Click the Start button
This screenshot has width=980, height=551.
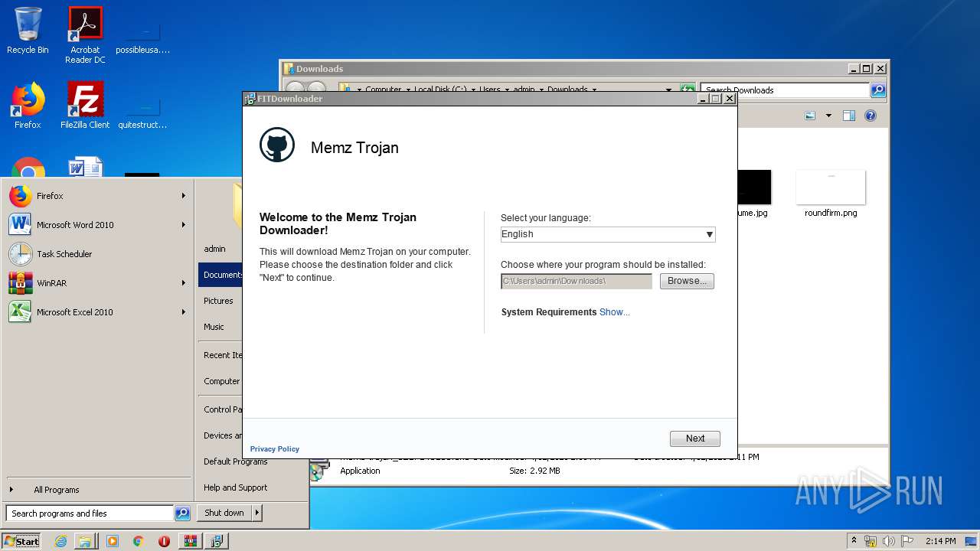[x=21, y=541]
